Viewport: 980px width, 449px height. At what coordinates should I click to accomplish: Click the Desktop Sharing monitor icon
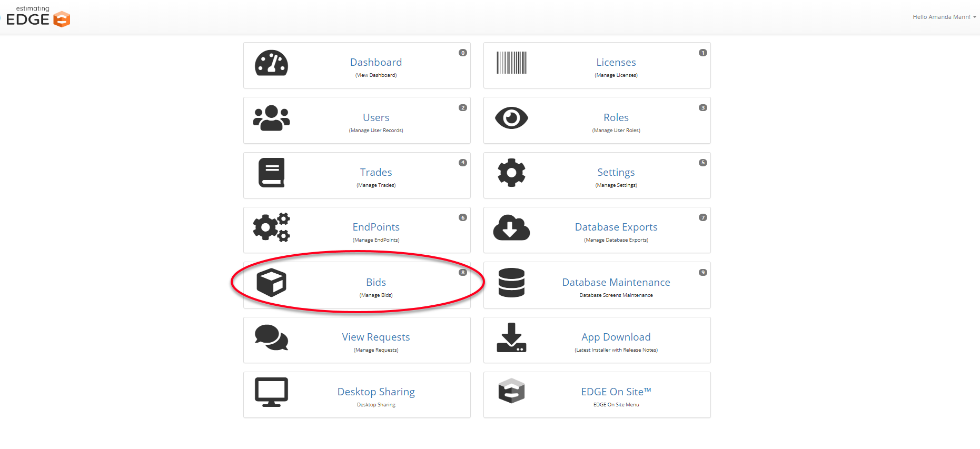coord(271,392)
